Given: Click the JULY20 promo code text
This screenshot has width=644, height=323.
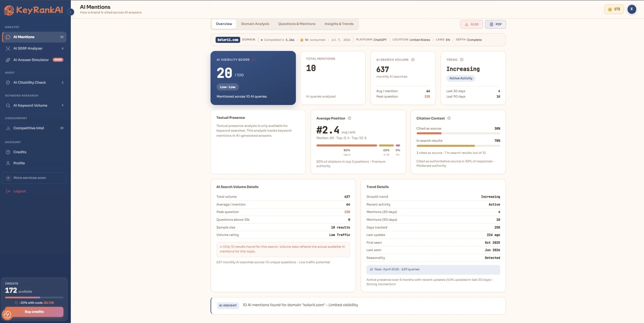Looking at the screenshot, I should [x=48, y=303].
